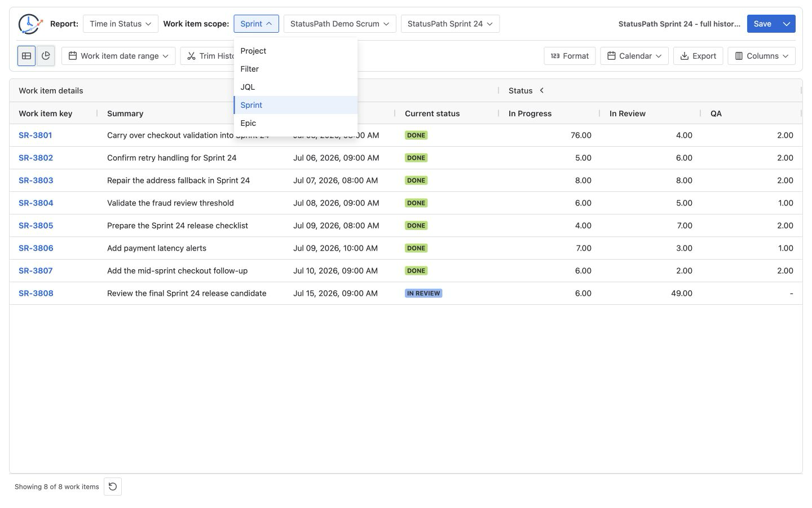Viewport: 812px width, 508px height.
Task: Open the Columns selector
Action: [x=762, y=56]
